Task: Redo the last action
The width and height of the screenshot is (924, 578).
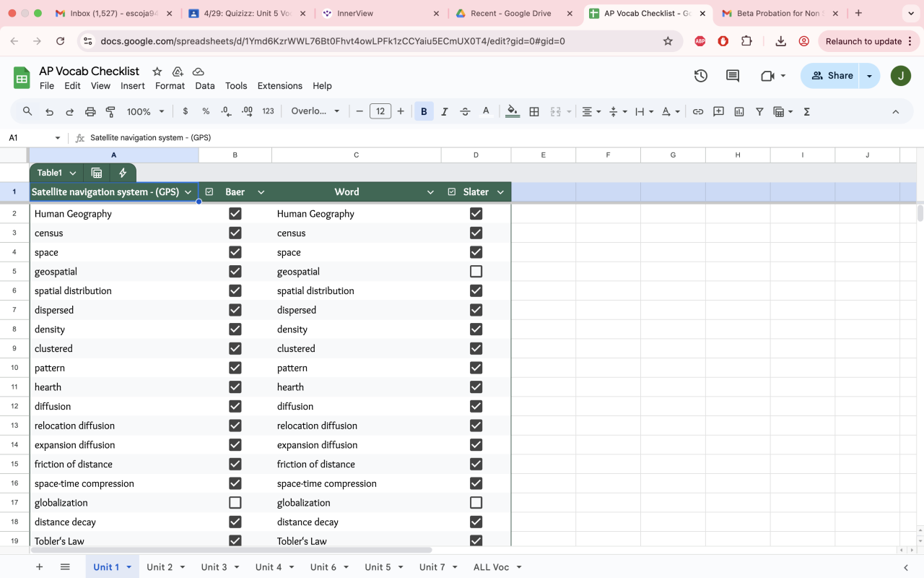Action: coord(70,111)
